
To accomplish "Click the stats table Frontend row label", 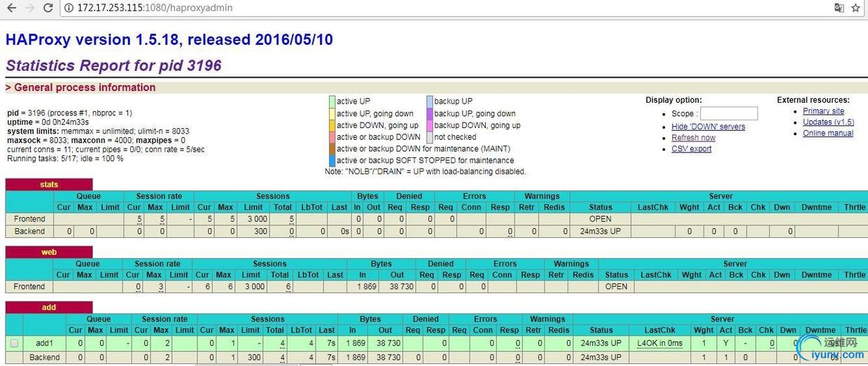I will [29, 219].
